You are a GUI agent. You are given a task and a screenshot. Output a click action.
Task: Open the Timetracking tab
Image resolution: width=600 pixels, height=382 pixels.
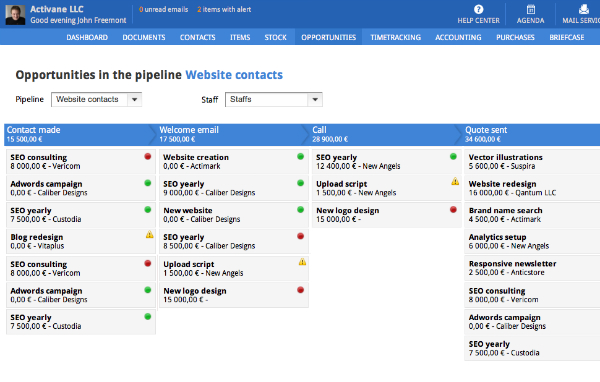(x=395, y=38)
